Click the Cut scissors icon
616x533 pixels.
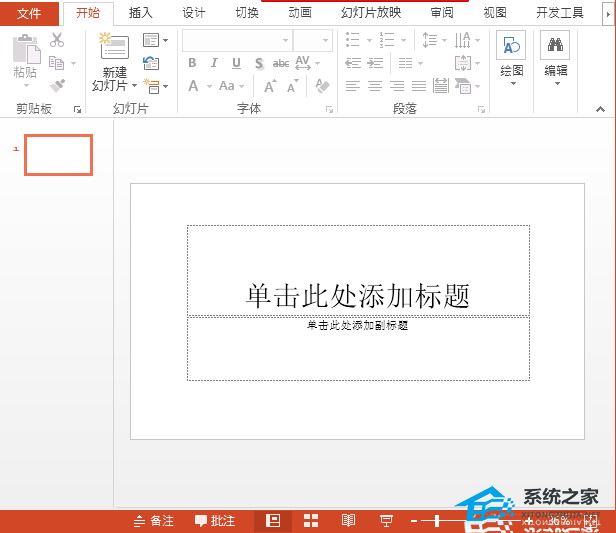coord(57,40)
